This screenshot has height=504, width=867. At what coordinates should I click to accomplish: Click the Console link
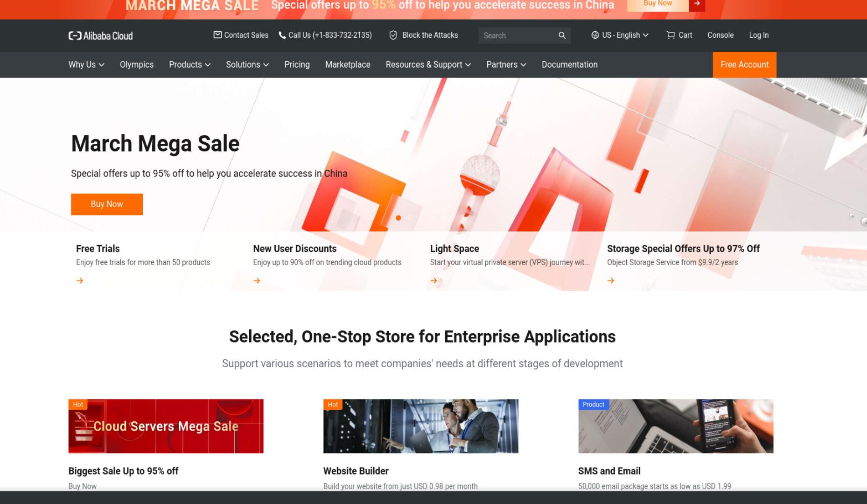pyautogui.click(x=720, y=35)
